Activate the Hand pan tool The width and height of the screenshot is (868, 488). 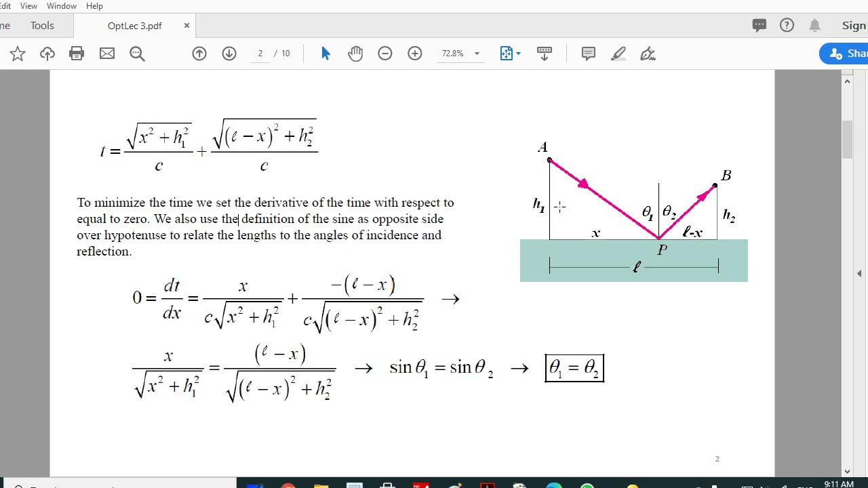[x=355, y=54]
